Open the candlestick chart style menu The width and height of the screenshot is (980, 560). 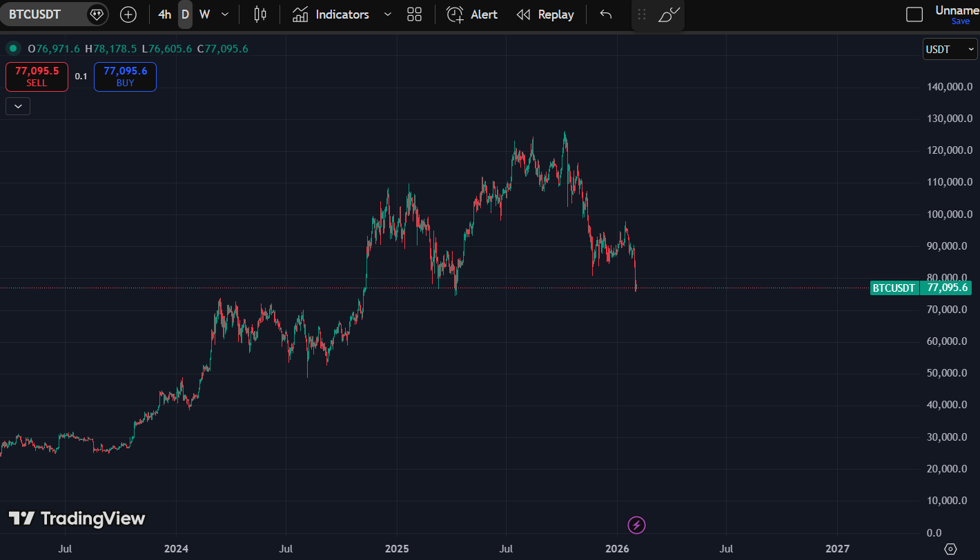pyautogui.click(x=260, y=14)
